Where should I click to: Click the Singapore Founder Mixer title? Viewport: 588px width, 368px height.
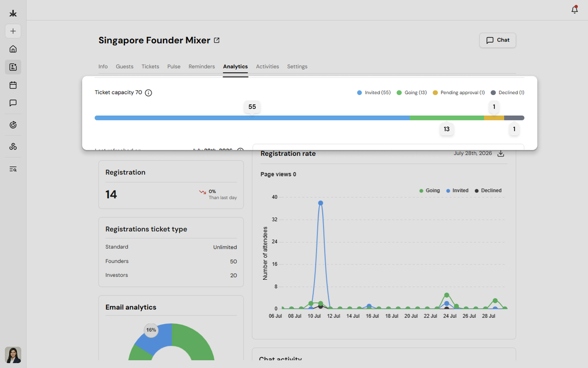[154, 40]
